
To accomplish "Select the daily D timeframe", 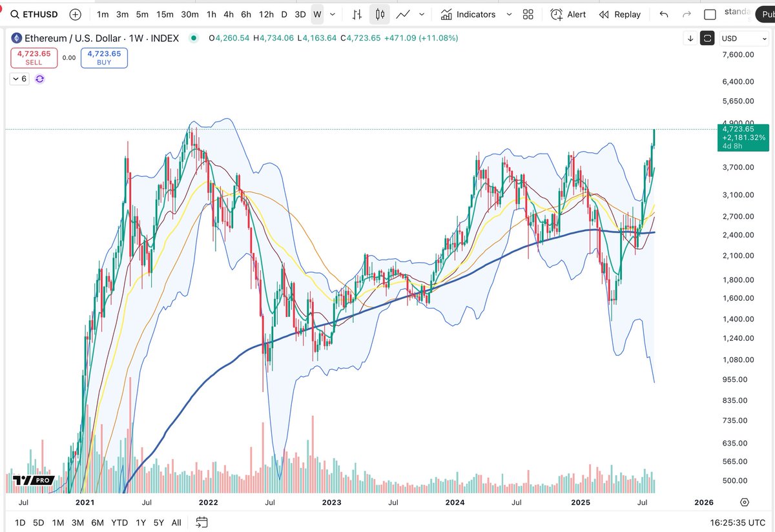I will click(284, 14).
